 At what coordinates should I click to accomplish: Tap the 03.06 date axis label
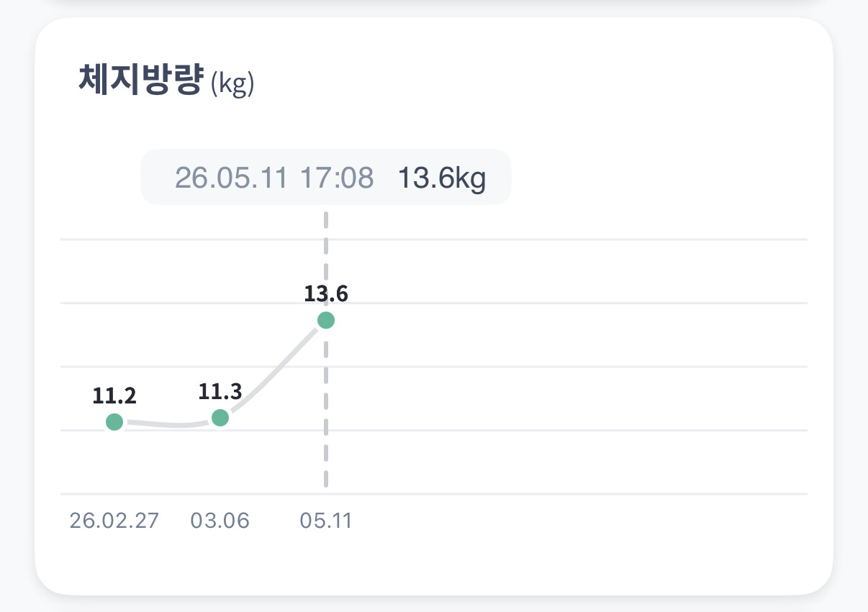(220, 521)
